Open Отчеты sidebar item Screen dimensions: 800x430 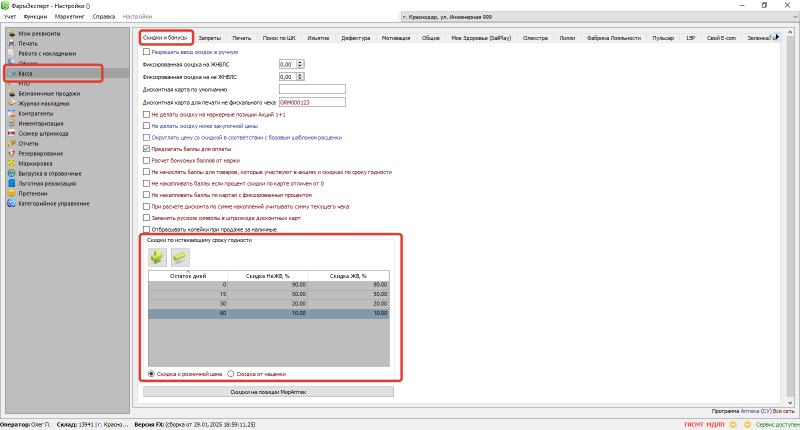coord(28,142)
